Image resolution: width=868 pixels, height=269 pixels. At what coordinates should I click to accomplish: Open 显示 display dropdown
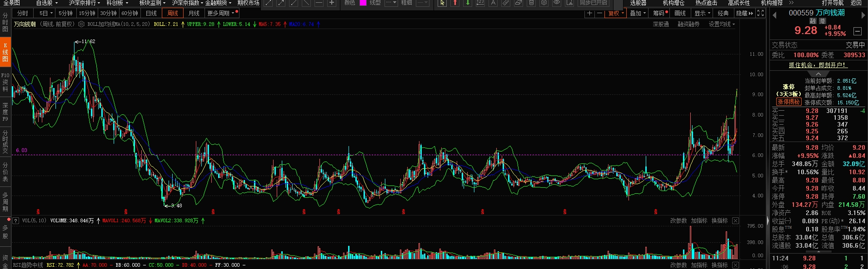703,13
